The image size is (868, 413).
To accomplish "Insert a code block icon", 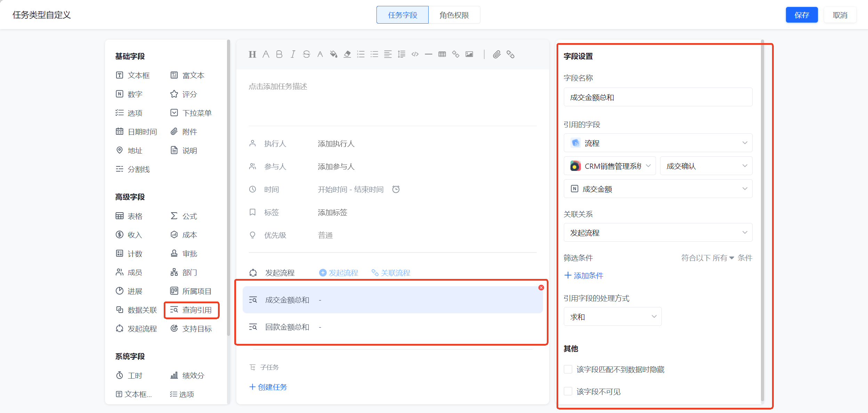I will click(415, 54).
